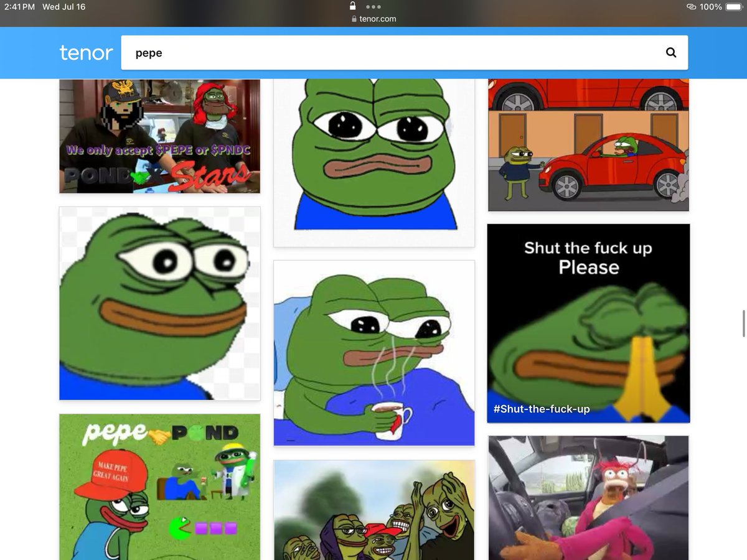Focus the search field containing pepe
This screenshot has height=560, width=747.
click(405, 53)
